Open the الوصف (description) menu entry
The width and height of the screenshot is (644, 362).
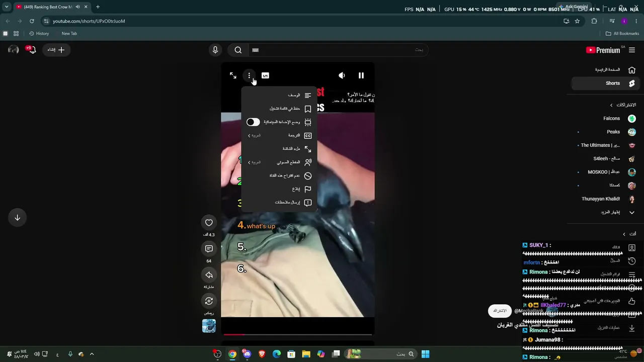[279, 95]
